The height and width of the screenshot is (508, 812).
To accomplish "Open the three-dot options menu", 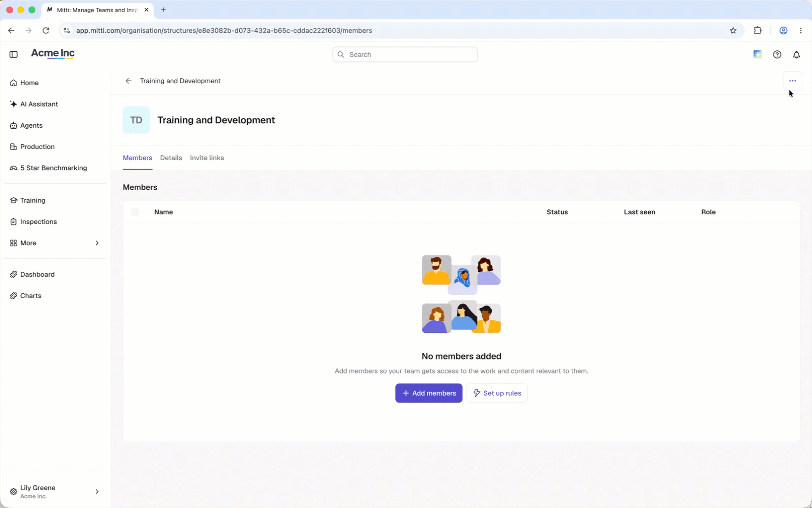I will [x=792, y=81].
